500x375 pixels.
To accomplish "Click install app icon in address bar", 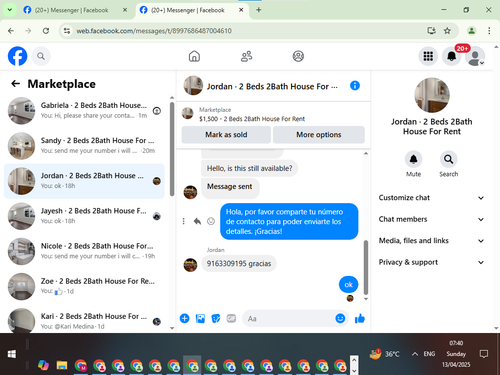I will coord(431,31).
